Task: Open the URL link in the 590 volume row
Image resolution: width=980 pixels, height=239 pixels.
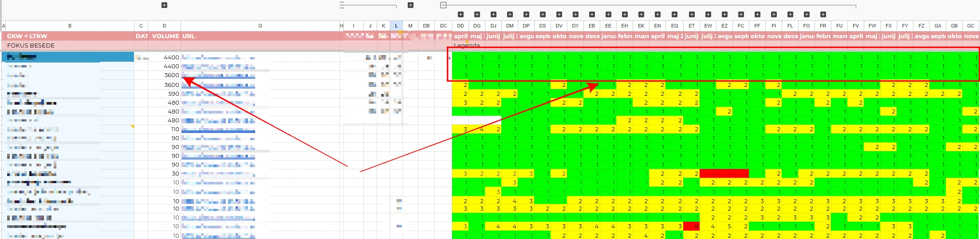Action: (218, 94)
